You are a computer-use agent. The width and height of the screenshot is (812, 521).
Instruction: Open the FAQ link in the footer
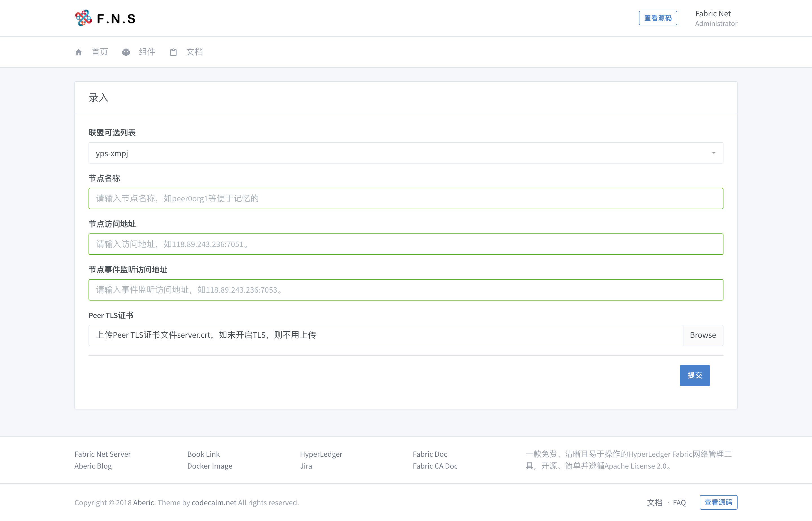click(679, 502)
